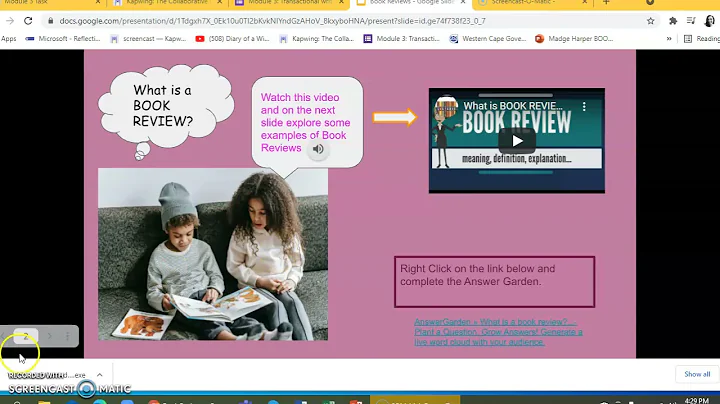Open slide number 2 selector in presenter controls
This screenshot has height=404, width=720.
click(x=26, y=336)
